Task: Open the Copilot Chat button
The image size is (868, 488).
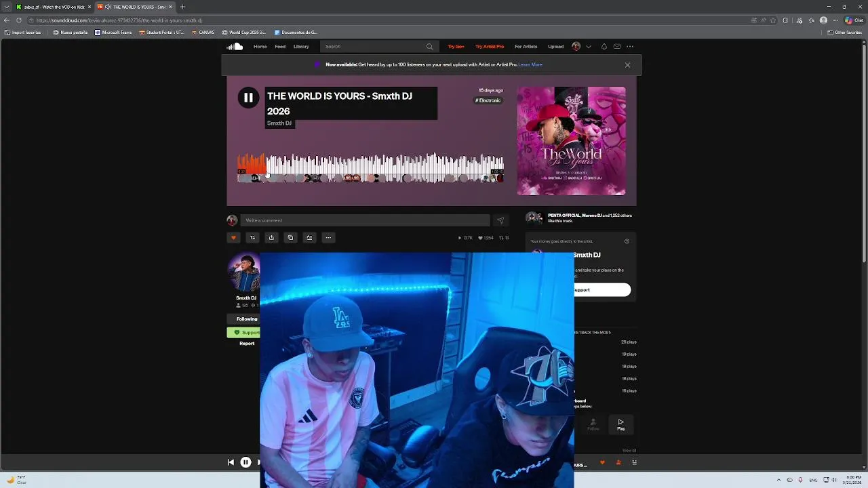Action: 854,20
